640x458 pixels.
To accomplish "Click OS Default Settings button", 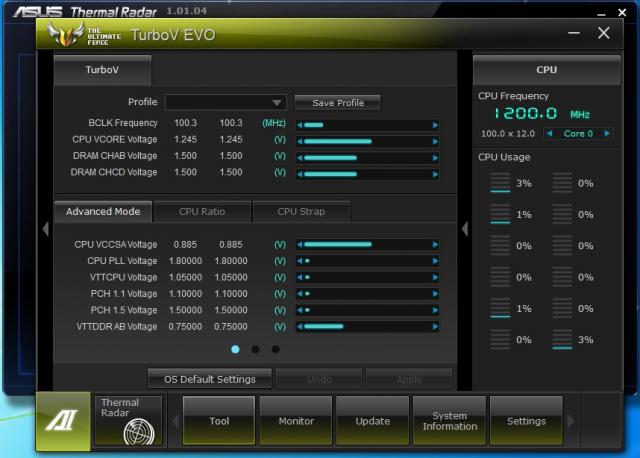I will point(210,379).
